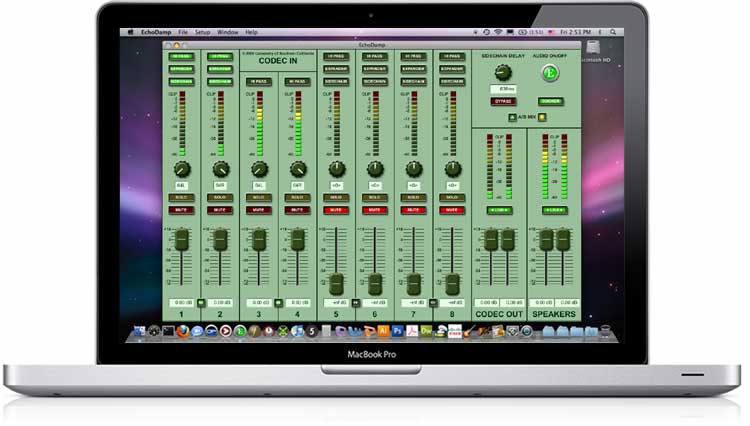The image size is (750, 426).
Task: Launch Dreamweaver from the dock
Action: coord(426,331)
